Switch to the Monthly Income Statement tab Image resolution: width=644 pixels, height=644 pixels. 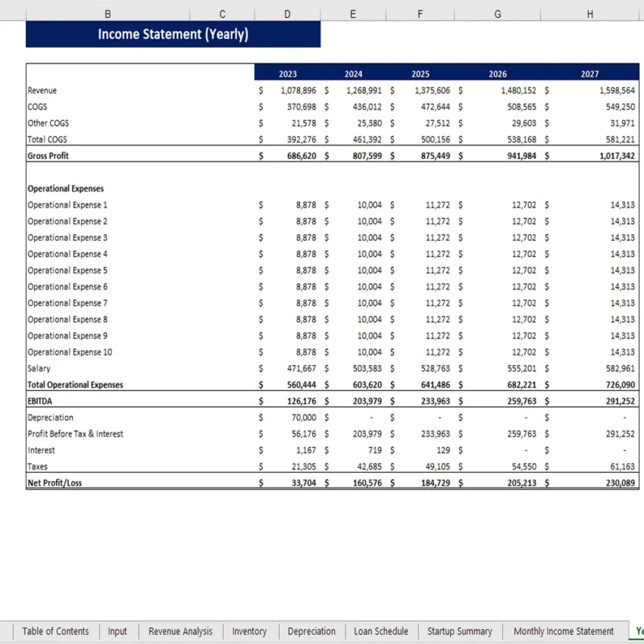coord(564,631)
